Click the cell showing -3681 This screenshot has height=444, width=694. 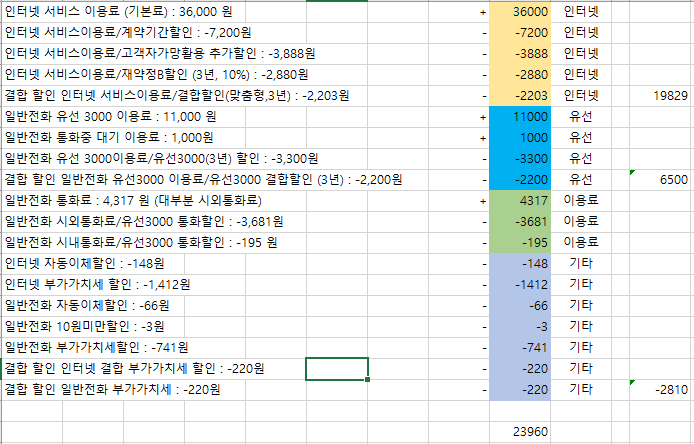(x=520, y=221)
